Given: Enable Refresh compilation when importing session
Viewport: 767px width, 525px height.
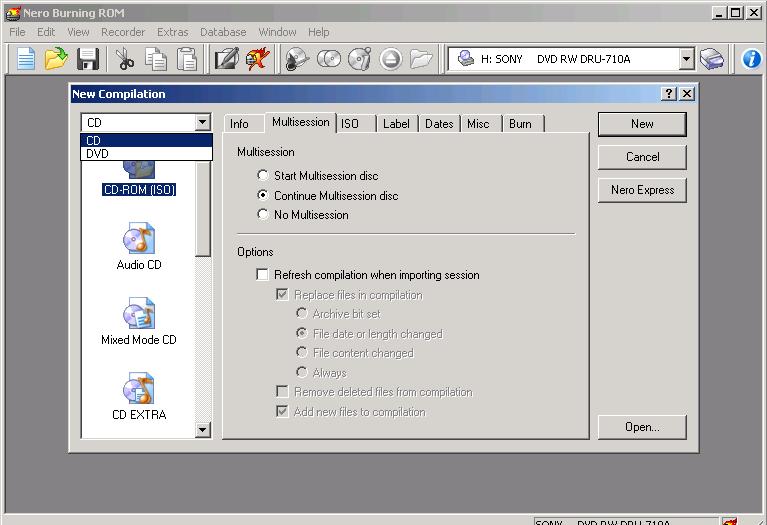Looking at the screenshot, I should click(x=262, y=274).
